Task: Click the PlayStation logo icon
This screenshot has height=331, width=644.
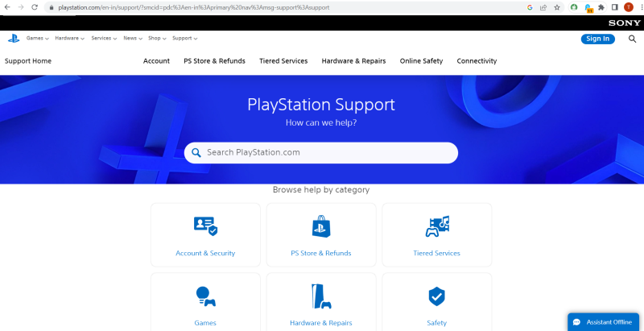Action: (x=14, y=39)
